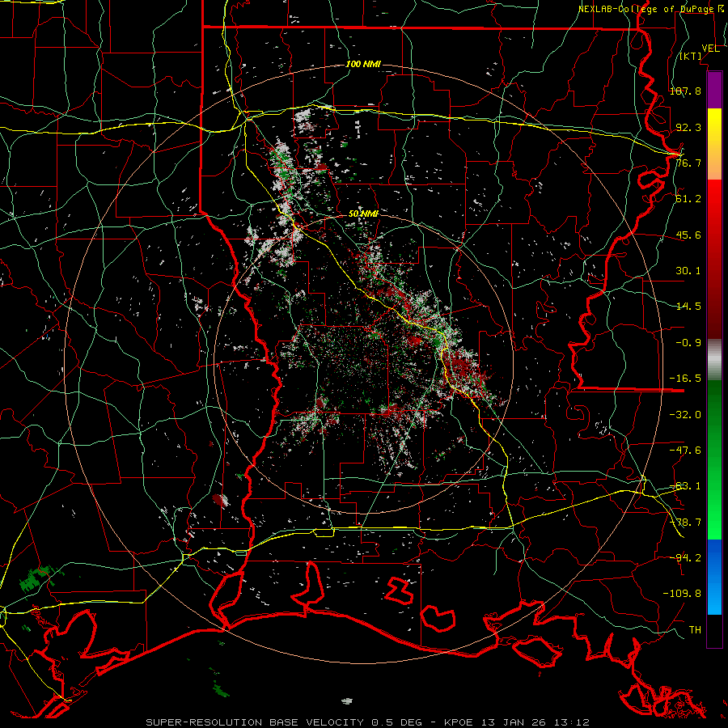Pick the black TH segment of the color bar

714,631
